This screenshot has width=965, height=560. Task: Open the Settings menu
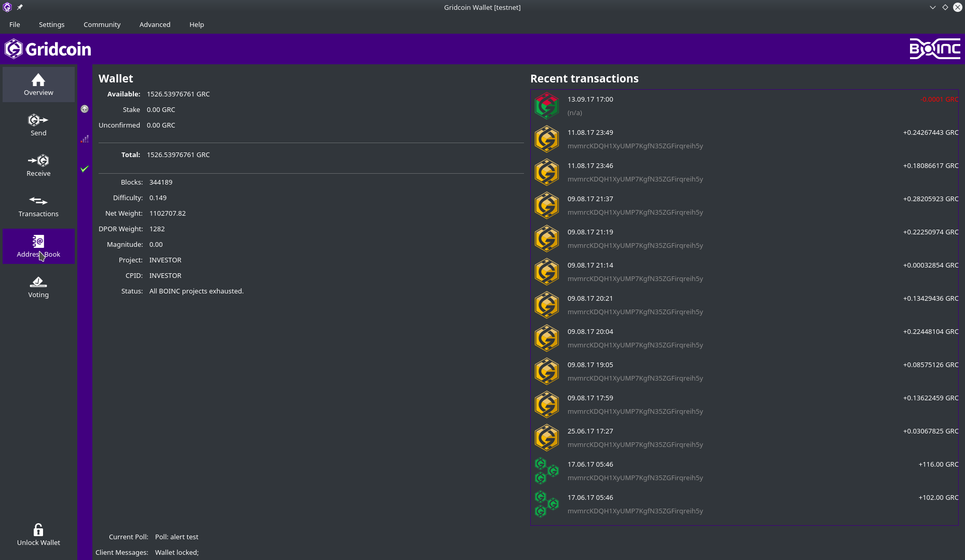pos(52,24)
